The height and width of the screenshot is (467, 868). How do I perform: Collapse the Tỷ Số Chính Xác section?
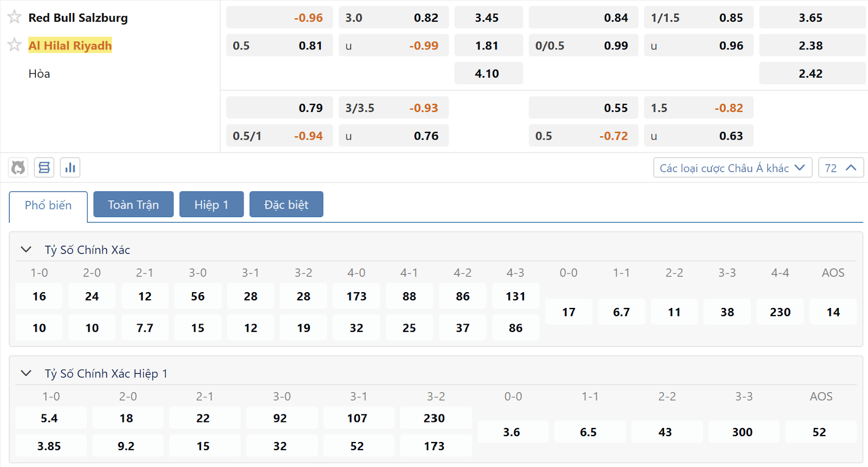point(26,250)
